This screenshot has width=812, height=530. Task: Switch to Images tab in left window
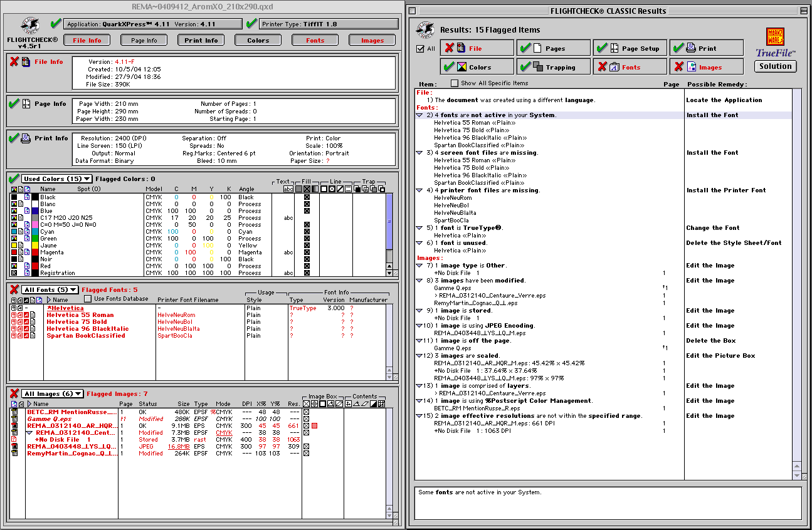pyautogui.click(x=372, y=40)
